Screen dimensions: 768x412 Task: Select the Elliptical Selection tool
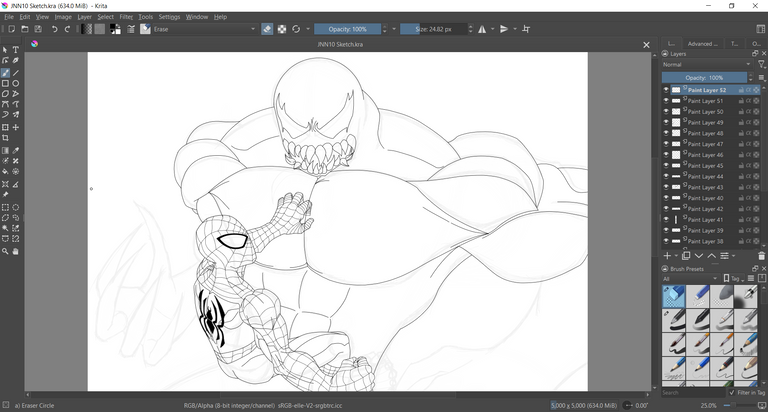[x=16, y=208]
